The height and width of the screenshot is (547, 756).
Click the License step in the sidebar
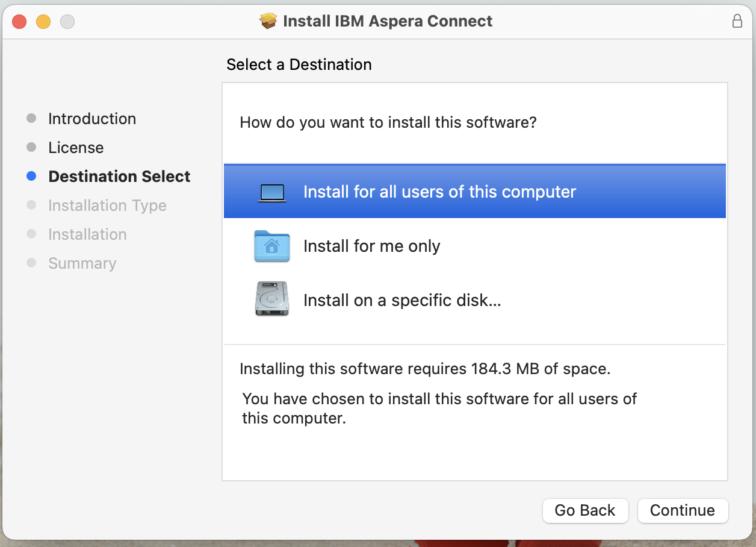[76, 147]
